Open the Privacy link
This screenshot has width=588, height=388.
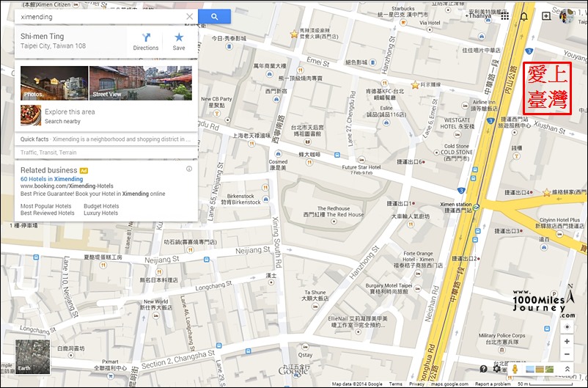coord(416,384)
